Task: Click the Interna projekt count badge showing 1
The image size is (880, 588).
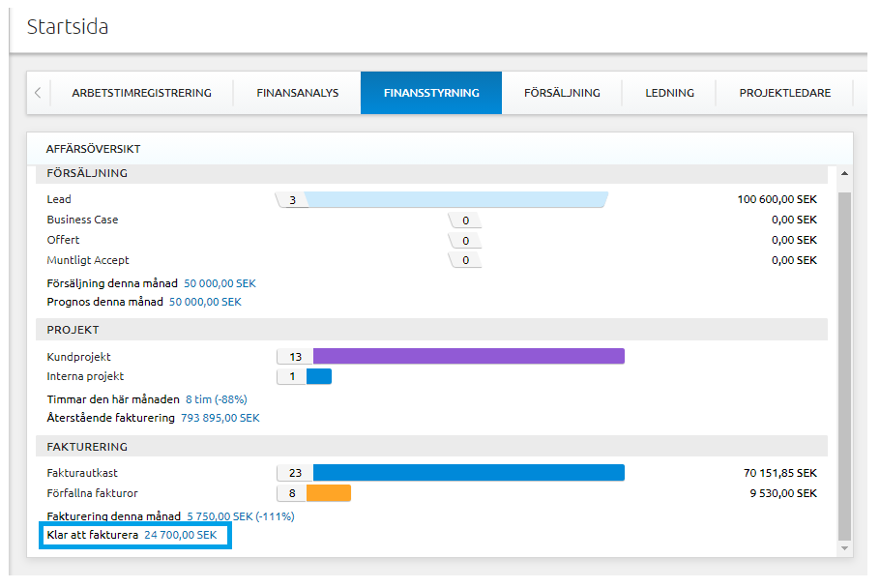Action: (292, 376)
